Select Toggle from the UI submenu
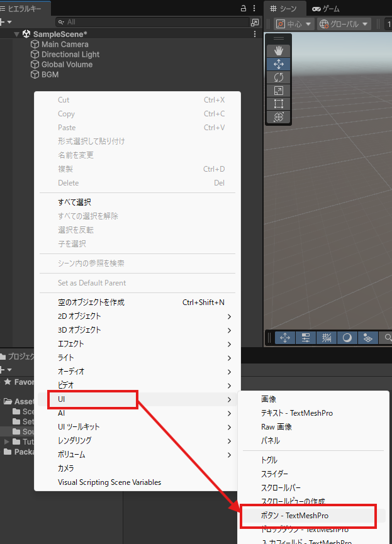Image resolution: width=392 pixels, height=544 pixels. point(269,460)
